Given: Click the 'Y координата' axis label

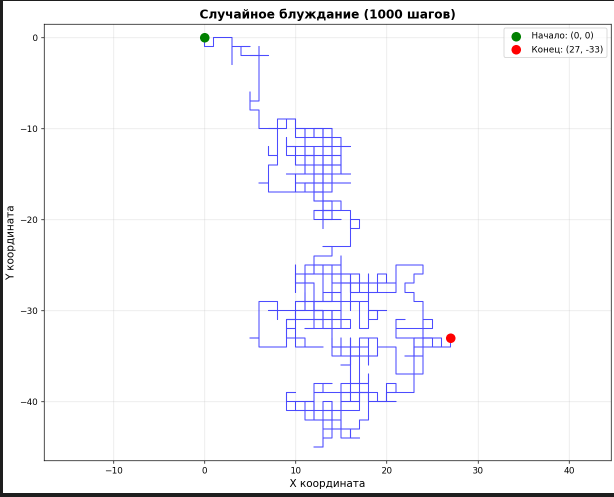Looking at the screenshot, I should [x=10, y=242].
